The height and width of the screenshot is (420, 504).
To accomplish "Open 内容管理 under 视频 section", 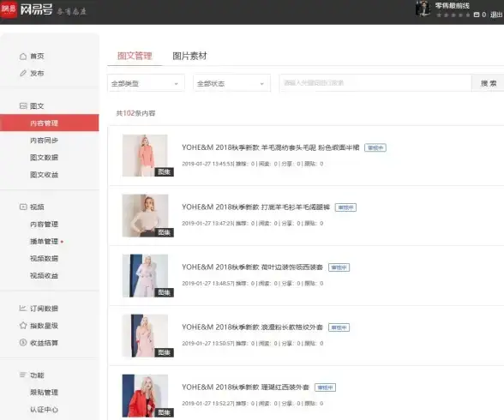I will 44,225.
